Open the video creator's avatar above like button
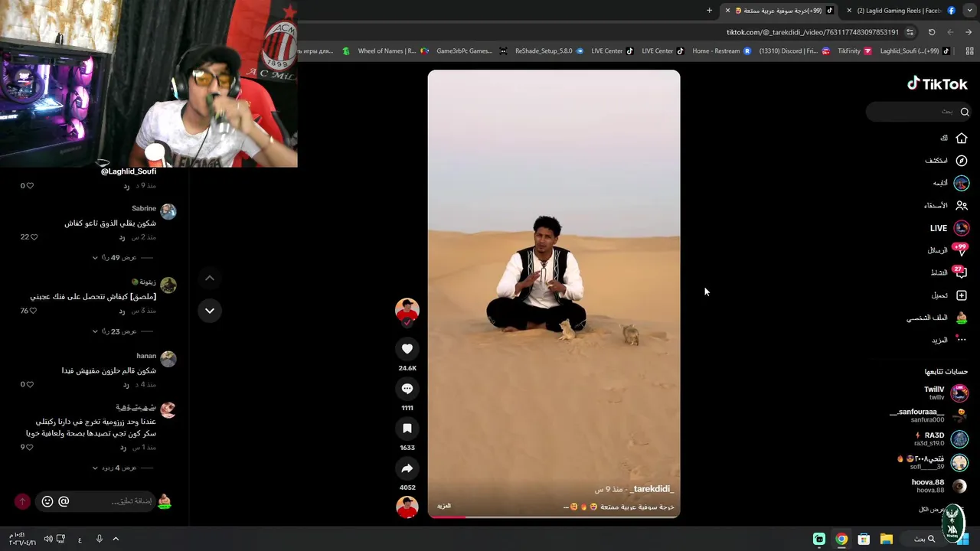Screen dimensions: 980x551 (x=407, y=310)
